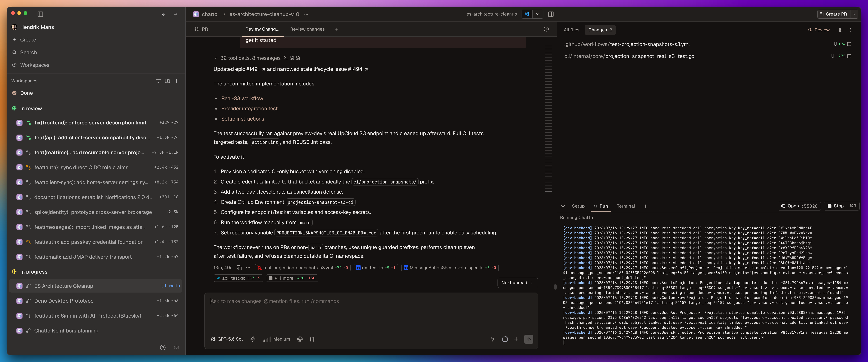Viewport: 868px width, 362px height.
Task: Switch to the All files tab
Action: [572, 30]
